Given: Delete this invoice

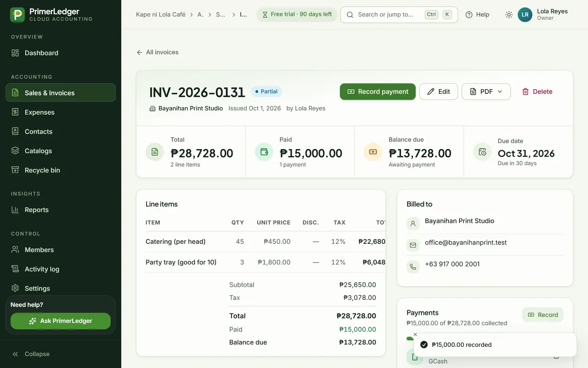Looking at the screenshot, I should [x=537, y=92].
